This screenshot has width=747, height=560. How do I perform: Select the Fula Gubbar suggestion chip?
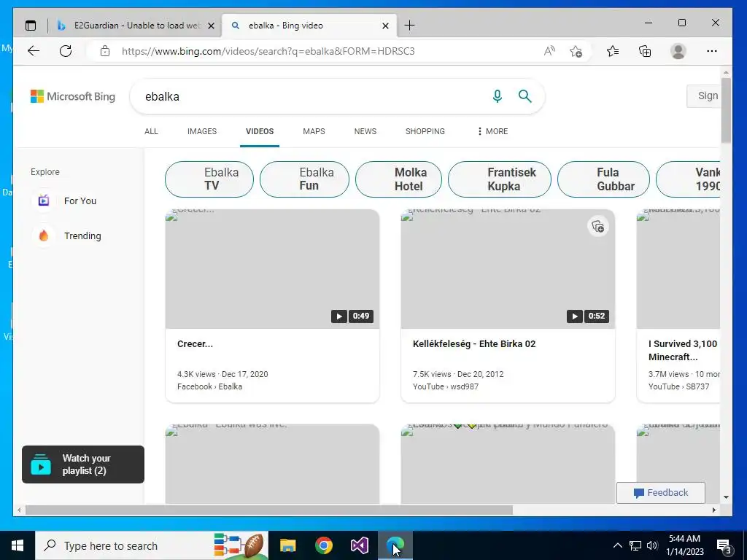[x=603, y=179]
